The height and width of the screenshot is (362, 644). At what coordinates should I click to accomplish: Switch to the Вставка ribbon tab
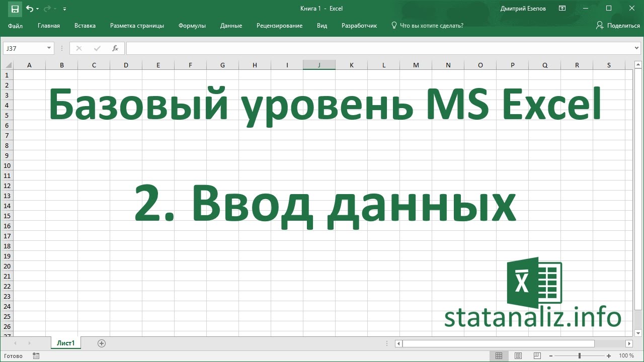pyautogui.click(x=85, y=26)
